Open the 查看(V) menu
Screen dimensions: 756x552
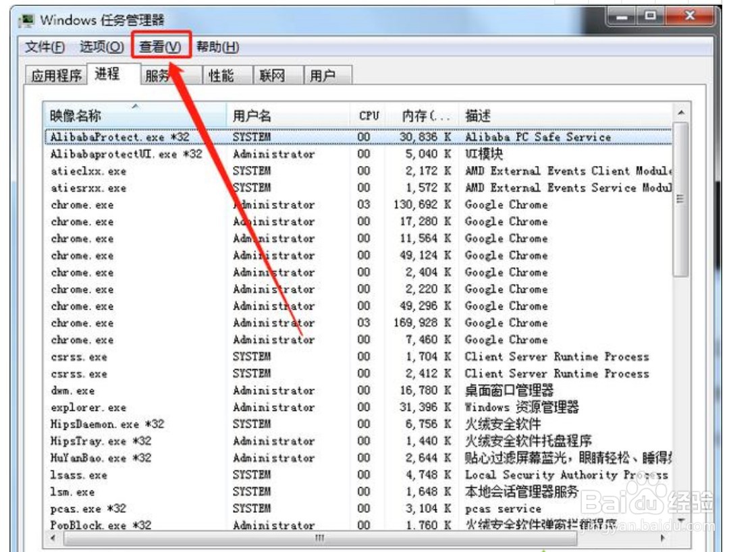pyautogui.click(x=160, y=47)
